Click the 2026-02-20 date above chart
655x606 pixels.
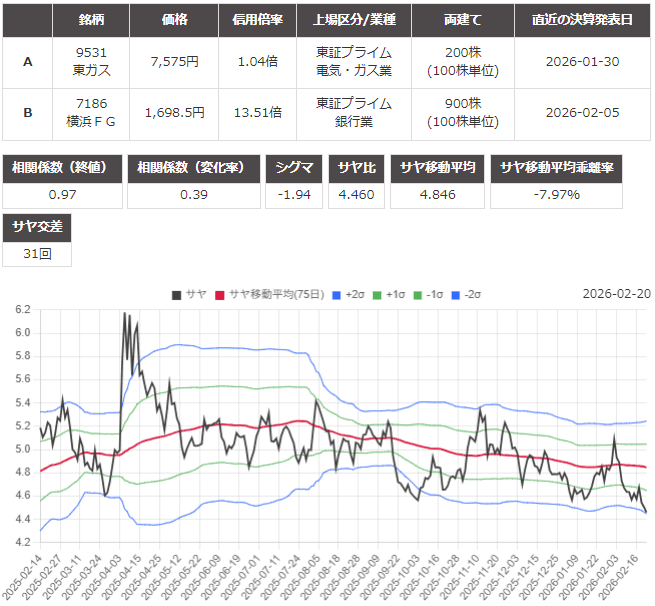click(616, 294)
